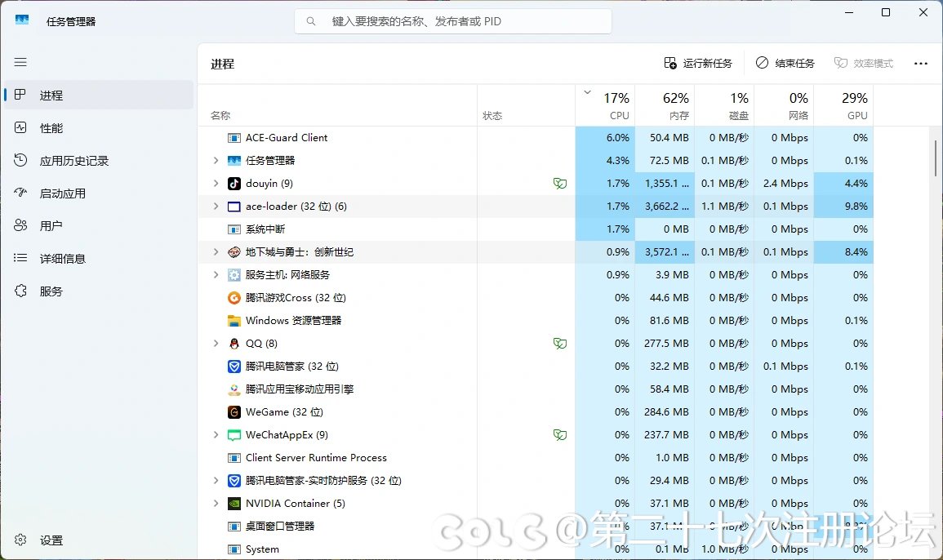Click the 腾讯电脑管家 shield icon
The image size is (943, 560).
(234, 367)
